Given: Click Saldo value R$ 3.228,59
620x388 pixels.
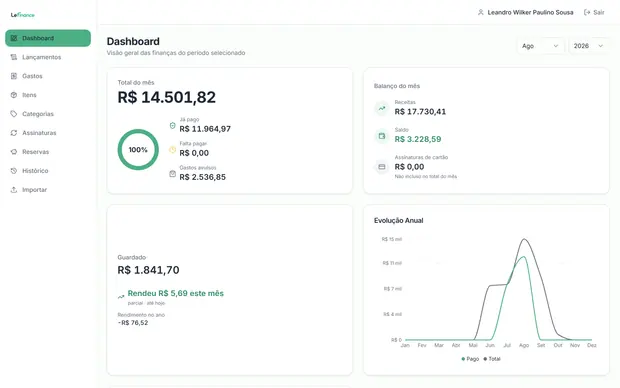Looking at the screenshot, I should click(x=418, y=139).
